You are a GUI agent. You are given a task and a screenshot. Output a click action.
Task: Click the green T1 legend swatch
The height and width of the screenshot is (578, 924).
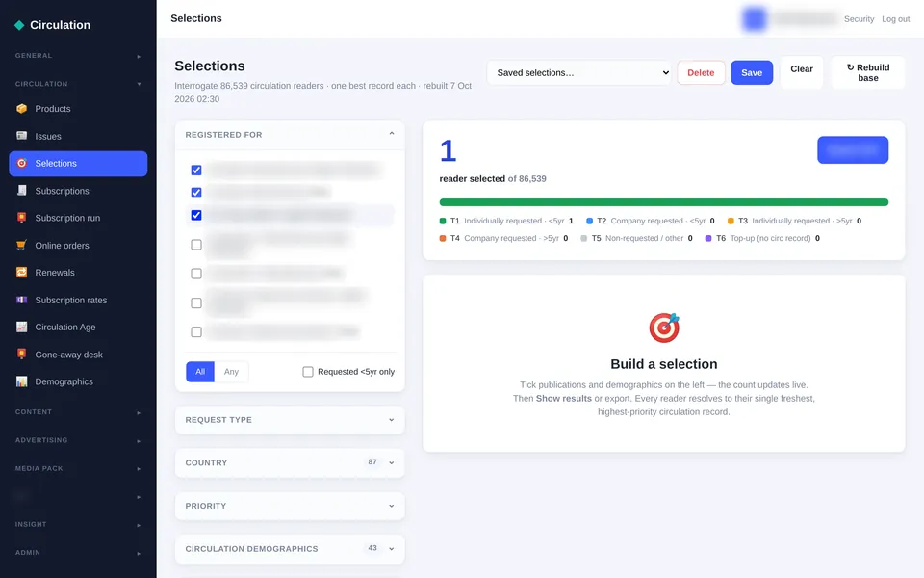(x=443, y=221)
